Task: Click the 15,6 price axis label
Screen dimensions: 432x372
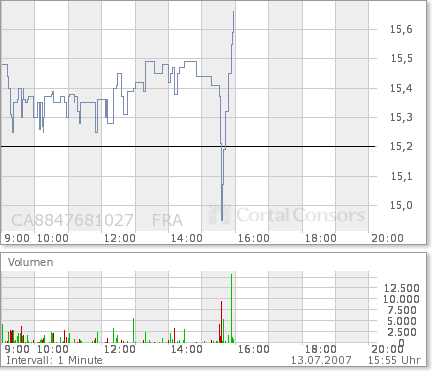Action: [401, 29]
